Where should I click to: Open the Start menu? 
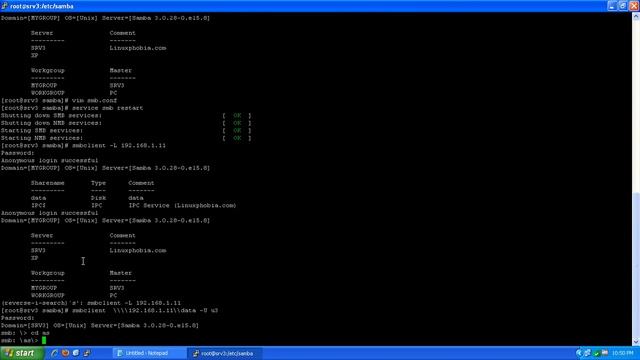click(21, 353)
